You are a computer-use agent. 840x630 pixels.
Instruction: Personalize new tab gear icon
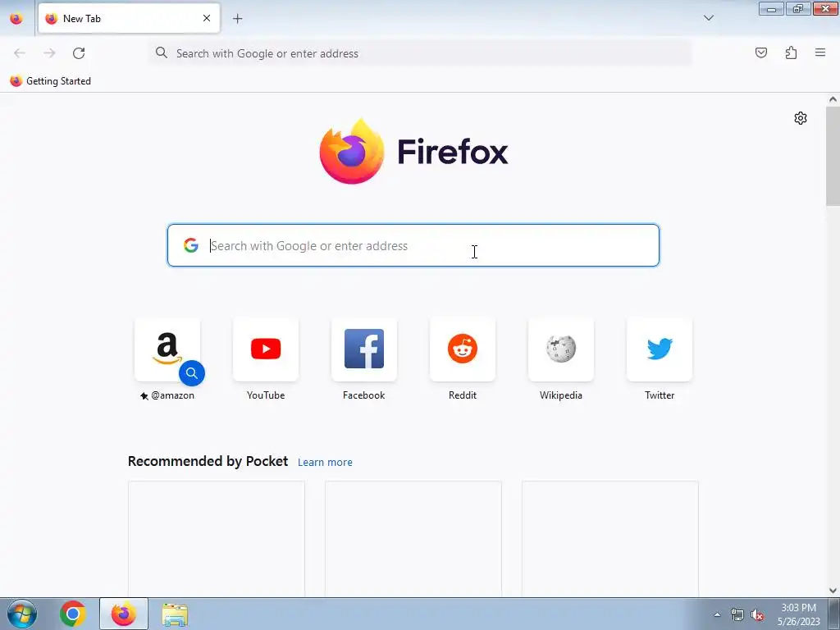click(801, 118)
